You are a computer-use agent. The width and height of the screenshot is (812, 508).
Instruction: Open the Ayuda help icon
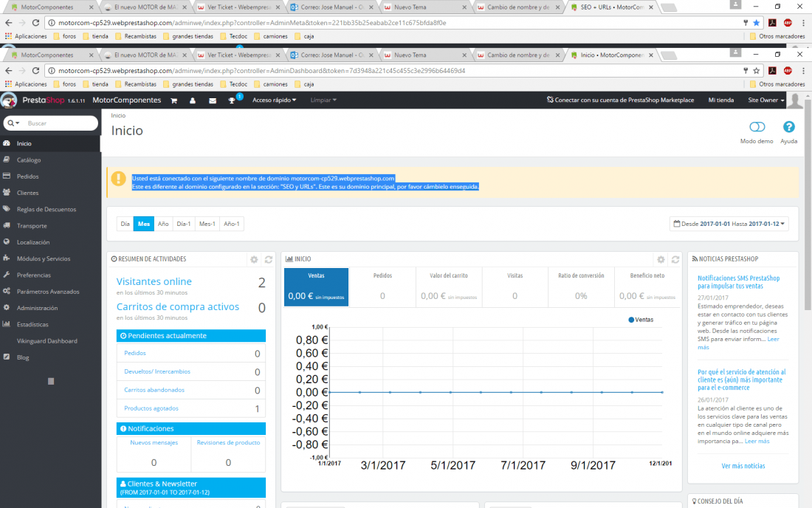point(788,127)
